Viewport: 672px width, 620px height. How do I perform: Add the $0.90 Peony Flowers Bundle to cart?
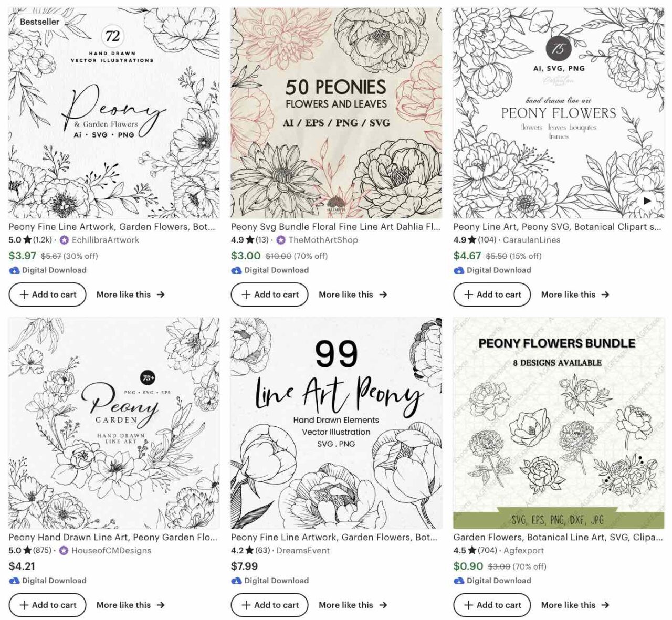click(492, 605)
